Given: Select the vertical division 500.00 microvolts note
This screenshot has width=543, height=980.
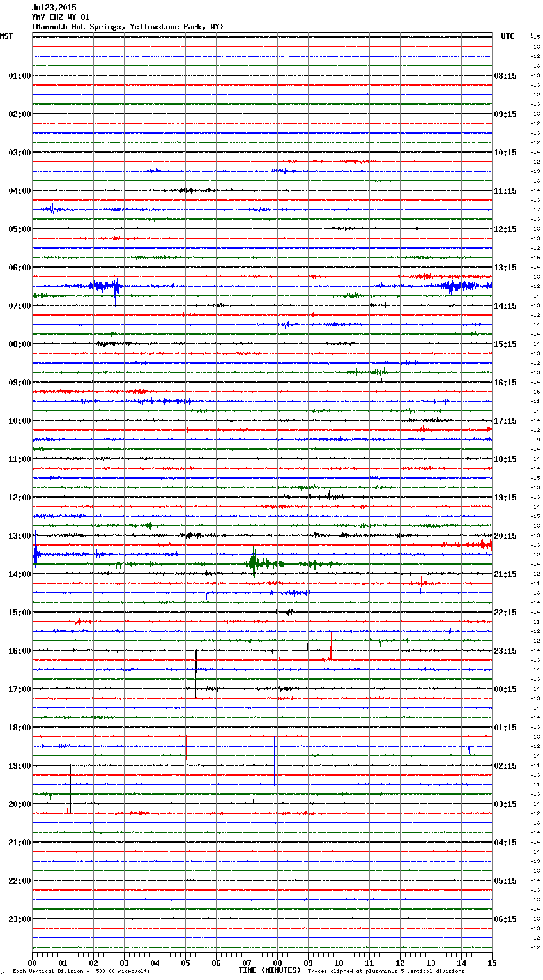Looking at the screenshot, I should point(81,971).
